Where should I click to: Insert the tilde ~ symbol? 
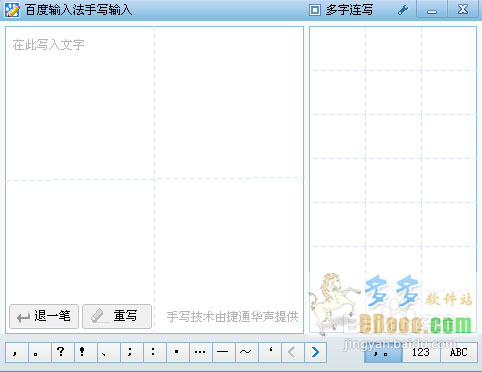tap(246, 352)
